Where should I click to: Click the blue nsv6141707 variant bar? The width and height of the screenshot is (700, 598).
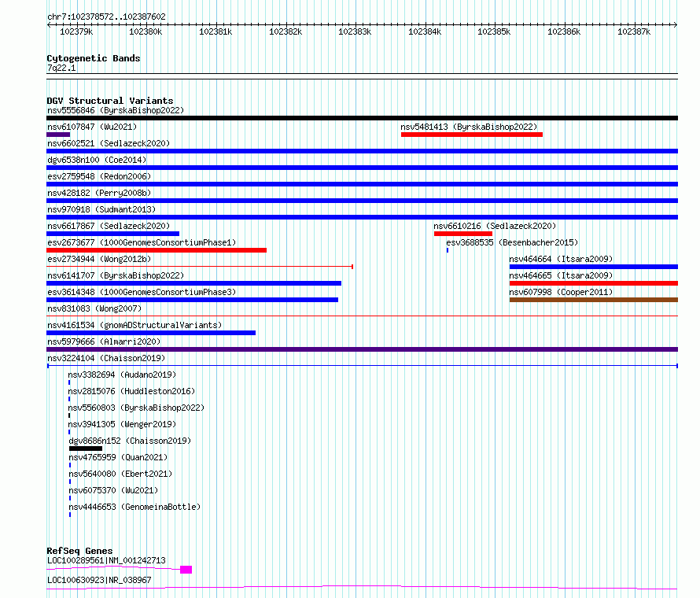[193, 283]
